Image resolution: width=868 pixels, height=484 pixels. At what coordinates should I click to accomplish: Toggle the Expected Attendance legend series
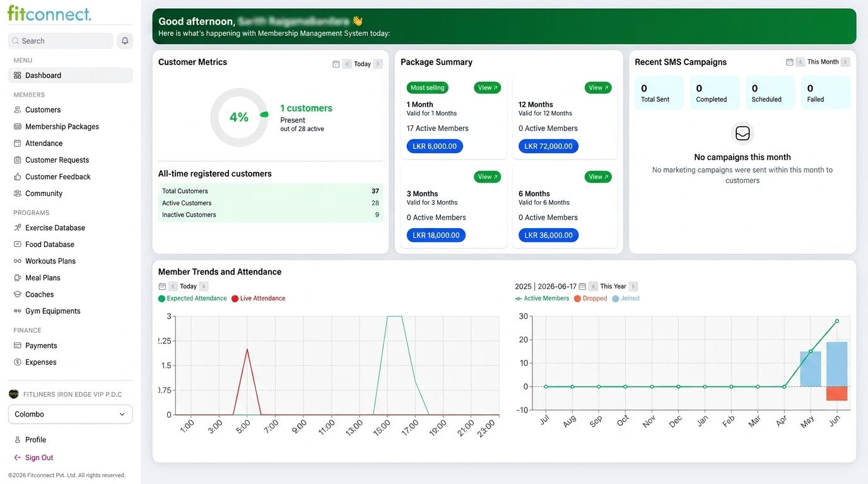192,299
